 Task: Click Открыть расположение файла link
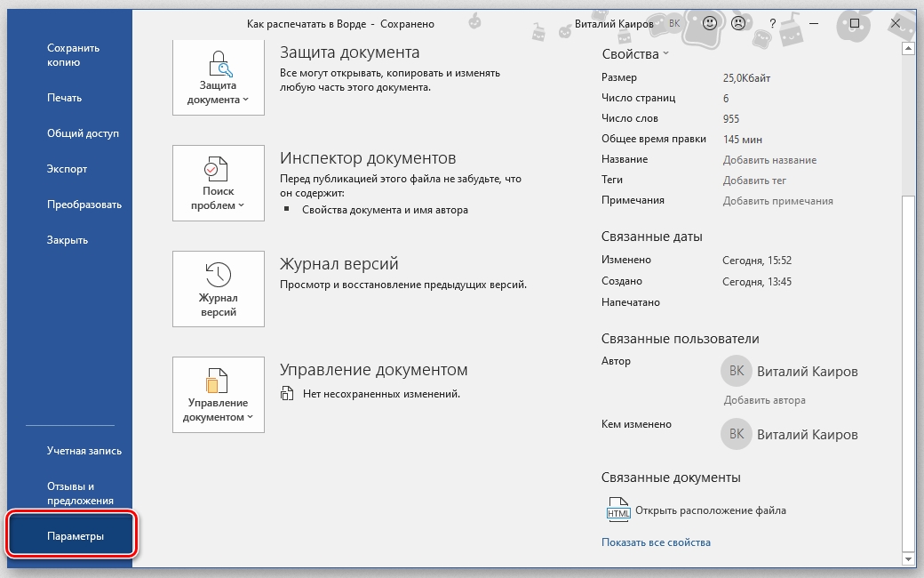[711, 510]
